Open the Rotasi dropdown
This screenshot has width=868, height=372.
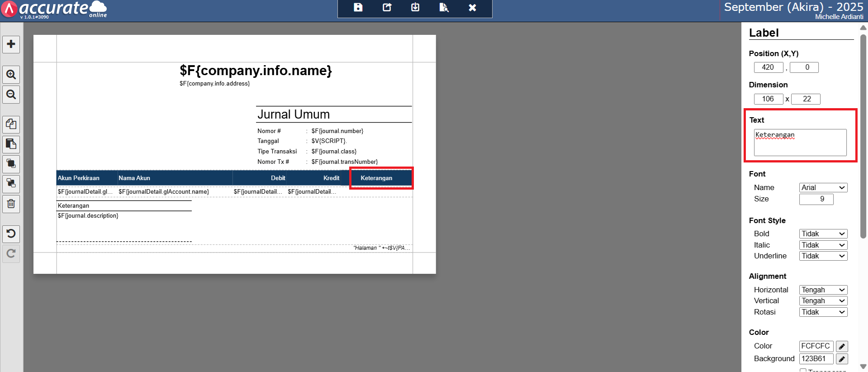click(823, 312)
